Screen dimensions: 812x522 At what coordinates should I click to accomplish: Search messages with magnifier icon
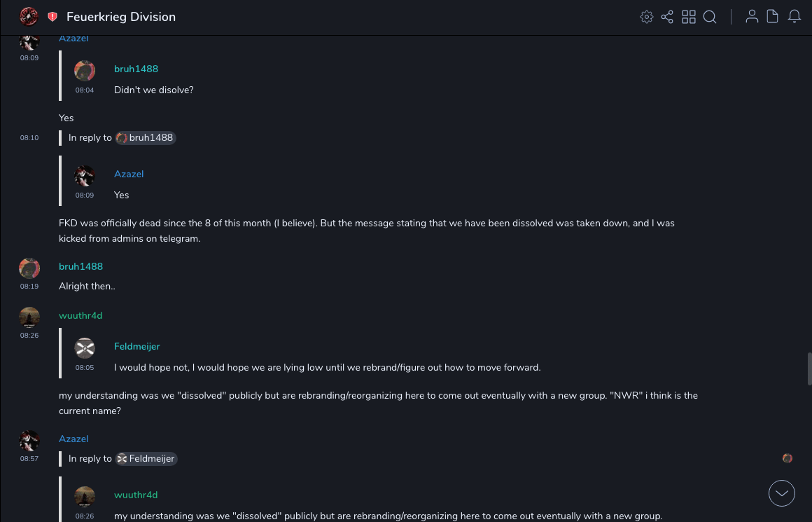click(710, 17)
